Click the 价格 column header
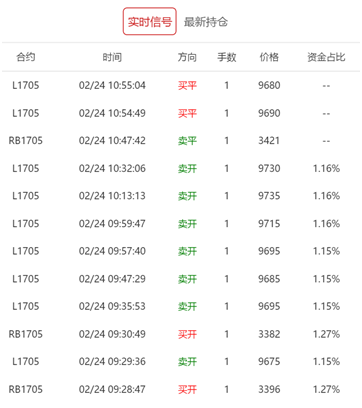 [x=269, y=57]
